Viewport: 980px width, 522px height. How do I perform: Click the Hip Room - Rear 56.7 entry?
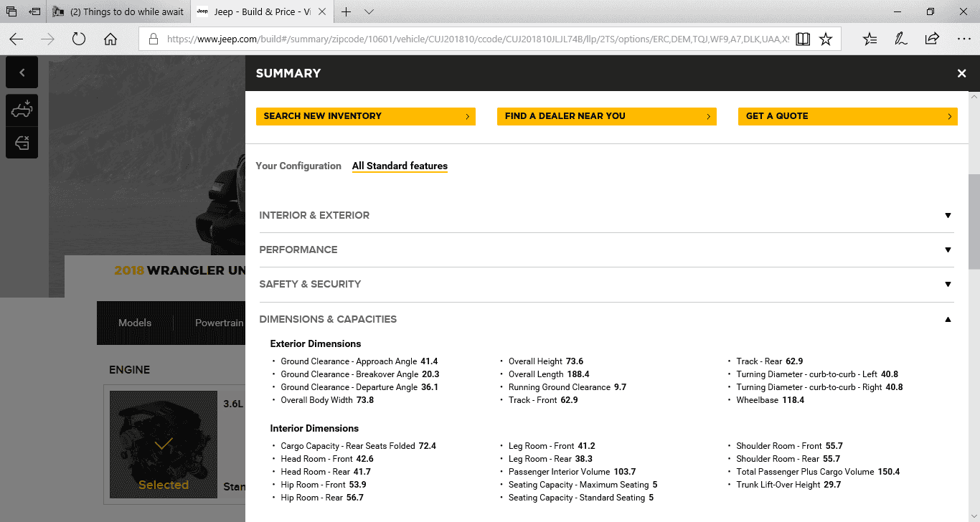pos(322,498)
